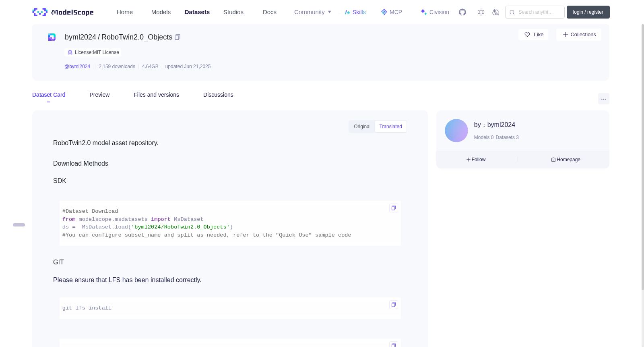Open the Datasets section

(x=197, y=12)
